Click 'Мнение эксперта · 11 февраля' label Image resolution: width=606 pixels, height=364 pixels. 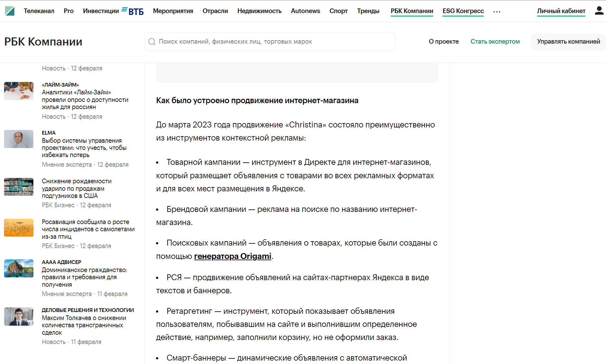85,294
